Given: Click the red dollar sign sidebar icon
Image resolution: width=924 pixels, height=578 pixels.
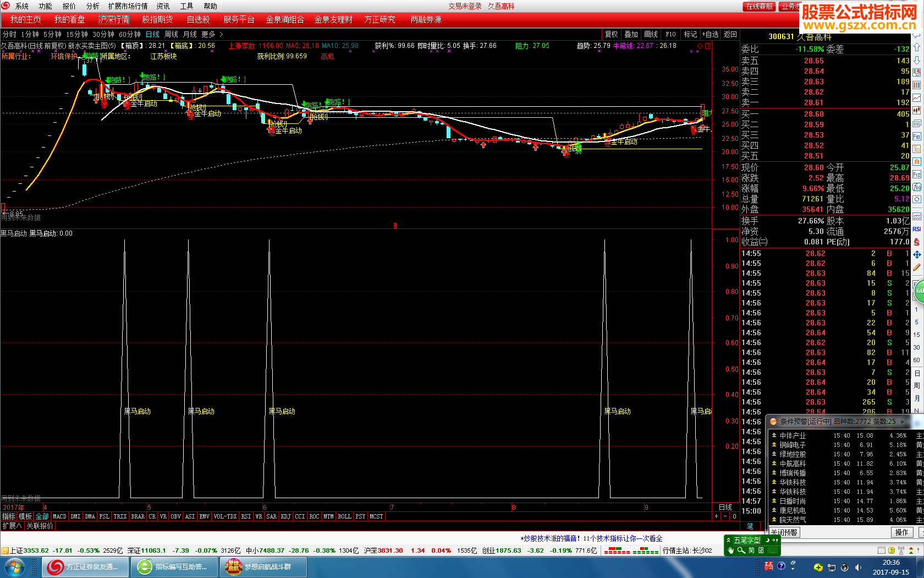Looking at the screenshot, I should (917, 242).
